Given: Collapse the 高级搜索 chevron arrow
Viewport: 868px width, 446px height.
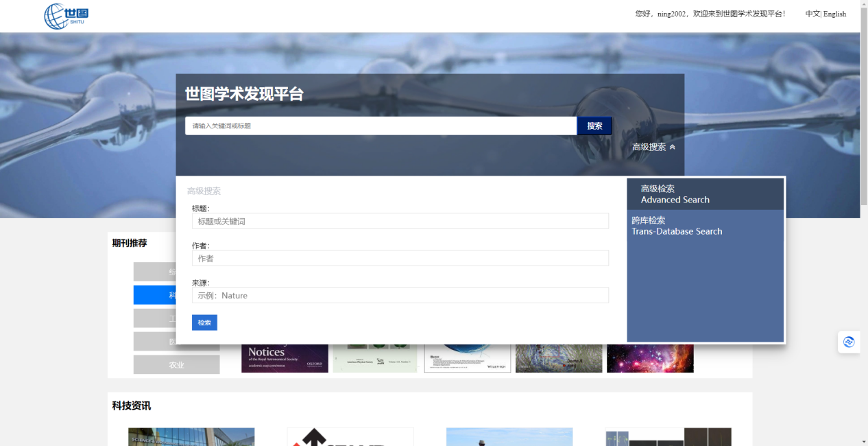Looking at the screenshot, I should coord(673,147).
